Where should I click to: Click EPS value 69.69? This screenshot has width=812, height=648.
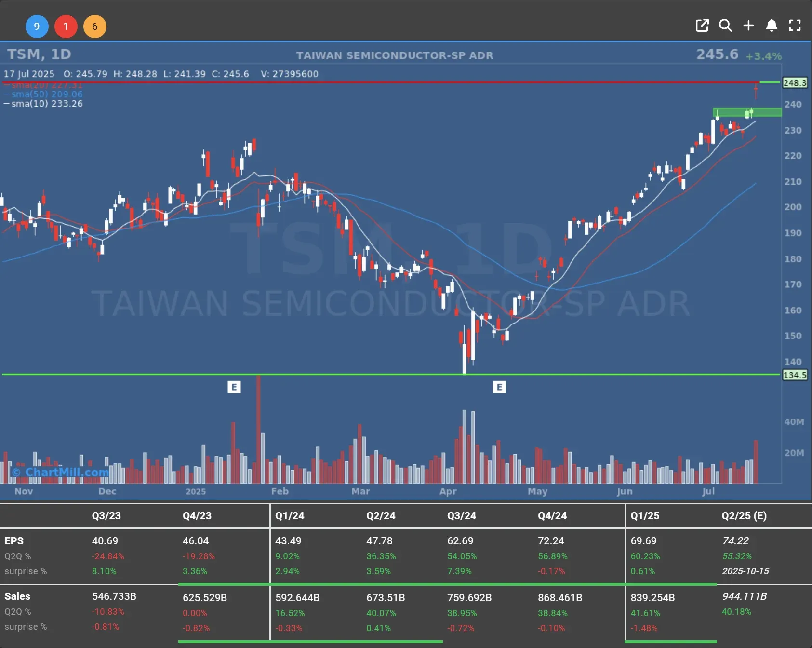coord(644,541)
